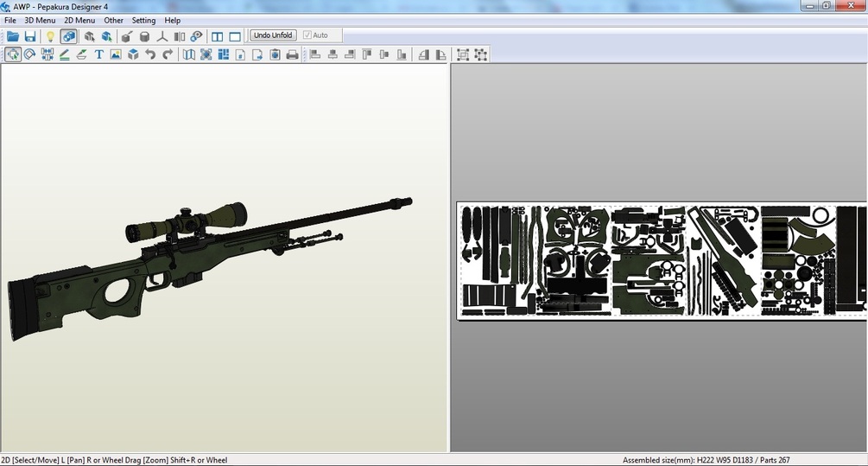Open the Setting menu
The image size is (868, 466).
tap(143, 20)
